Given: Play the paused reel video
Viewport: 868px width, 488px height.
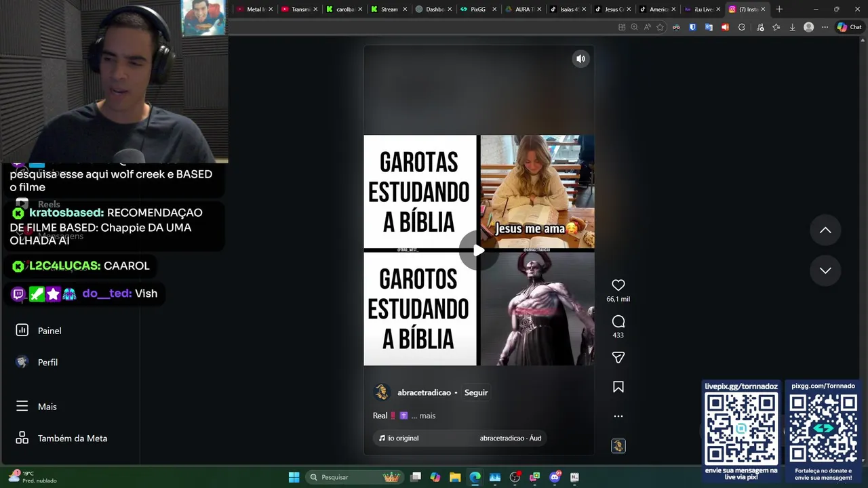Looking at the screenshot, I should [479, 250].
